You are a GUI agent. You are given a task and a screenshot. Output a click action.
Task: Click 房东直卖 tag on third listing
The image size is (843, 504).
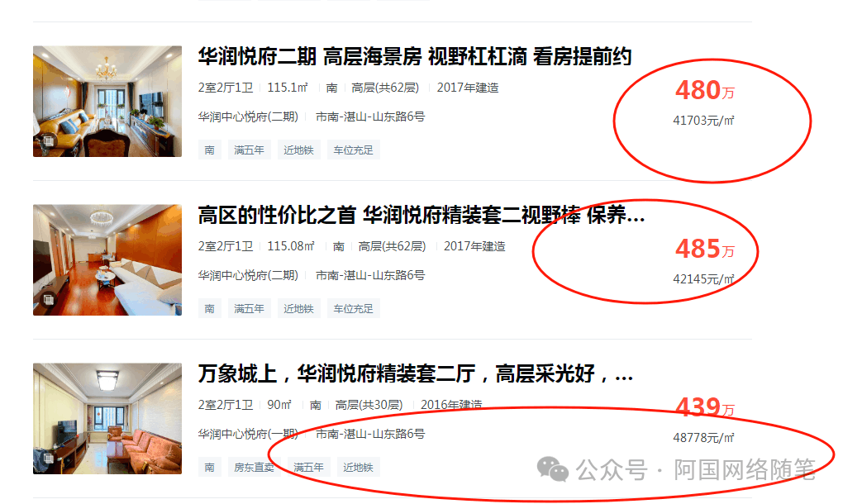click(254, 467)
